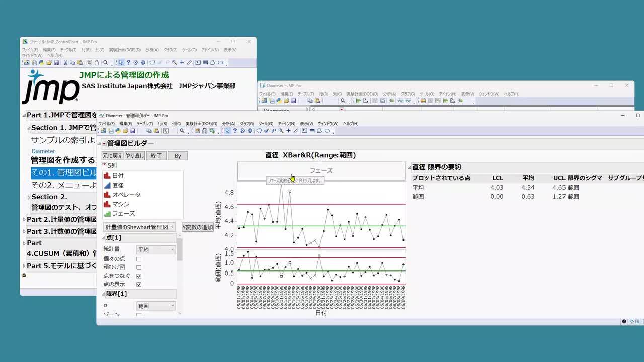Viewport: 644px width, 362px height.
Task: Click the save icon in Journal window toolbar
Action: [56, 63]
